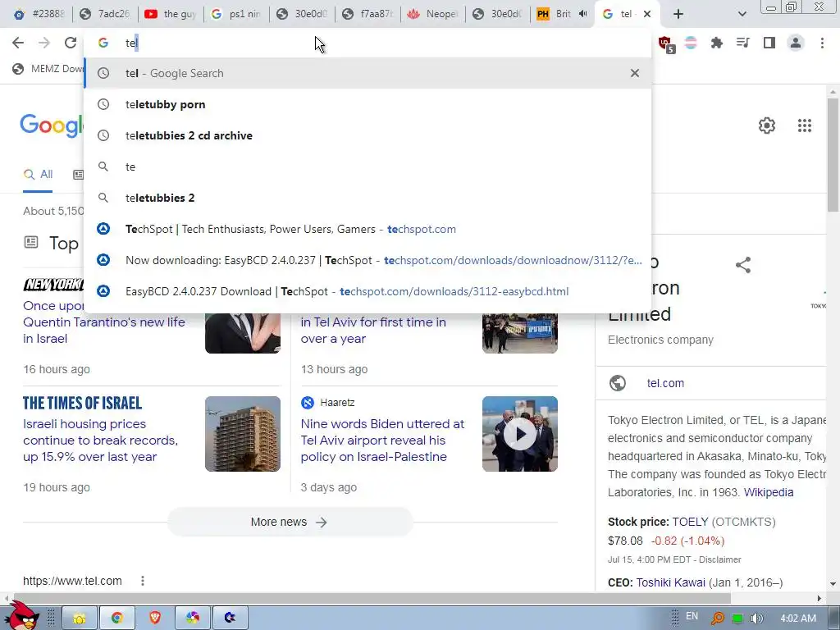The width and height of the screenshot is (840, 630).
Task: Select 'teletubbies 2 cd archive' suggestion
Action: 368,135
